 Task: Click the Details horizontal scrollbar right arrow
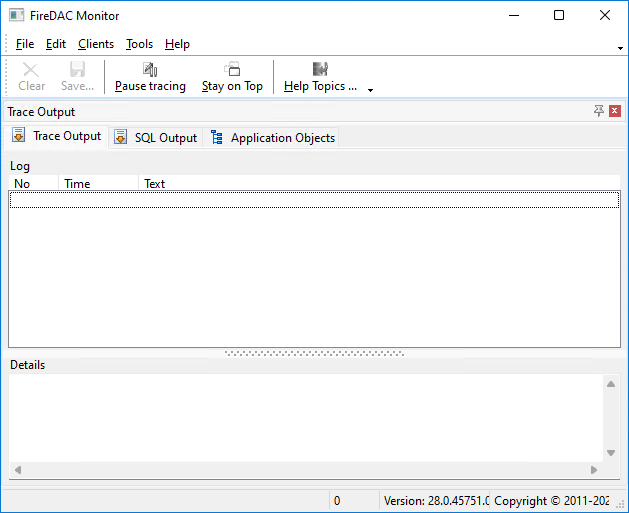click(x=594, y=470)
